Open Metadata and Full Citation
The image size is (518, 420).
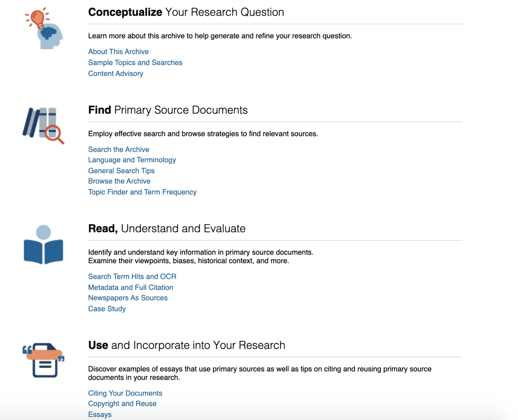(131, 287)
